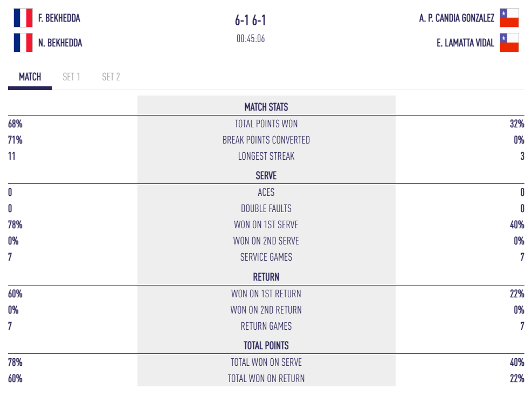The width and height of the screenshot is (532, 395).
Task: Click the SERVE section header
Action: [x=266, y=175]
